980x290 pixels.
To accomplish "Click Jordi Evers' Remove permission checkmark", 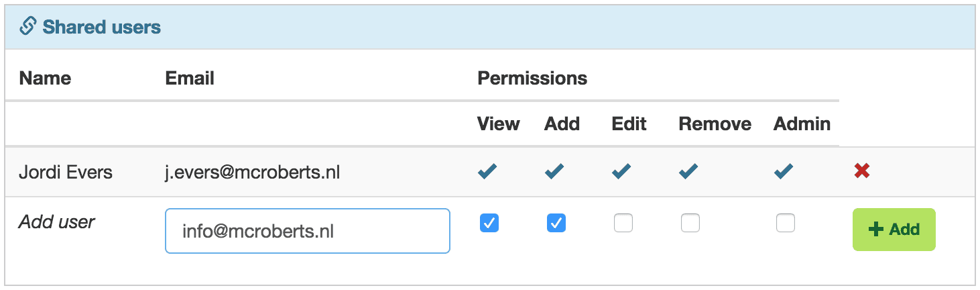I will tap(689, 172).
